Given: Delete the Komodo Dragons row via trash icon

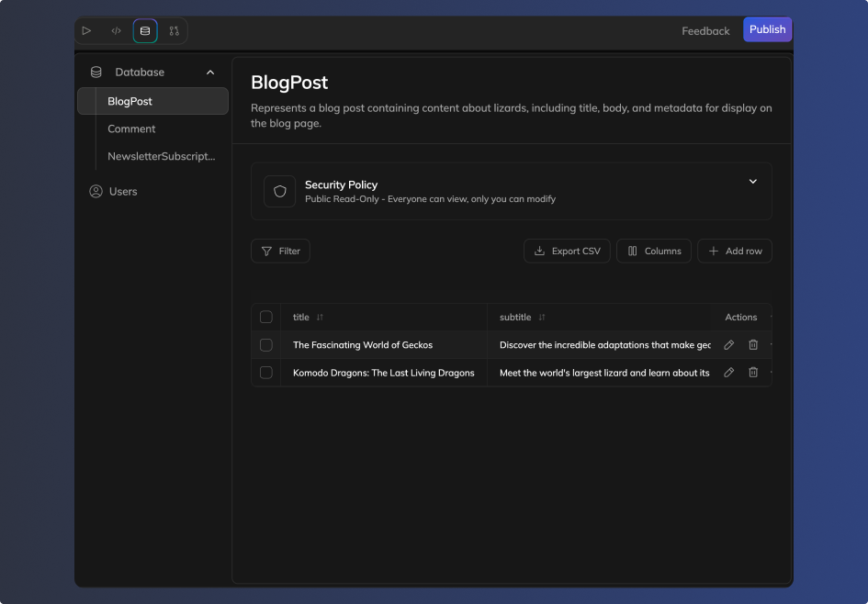Looking at the screenshot, I should click(753, 373).
